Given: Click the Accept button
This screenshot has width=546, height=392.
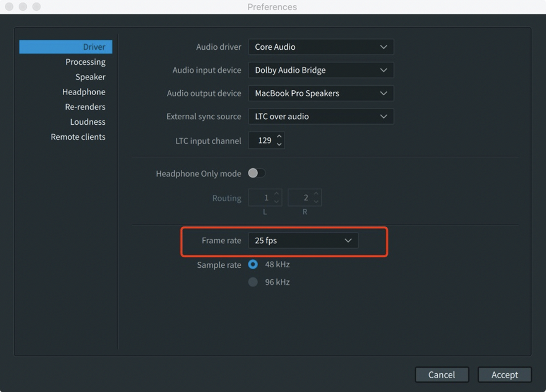Looking at the screenshot, I should coord(505,375).
